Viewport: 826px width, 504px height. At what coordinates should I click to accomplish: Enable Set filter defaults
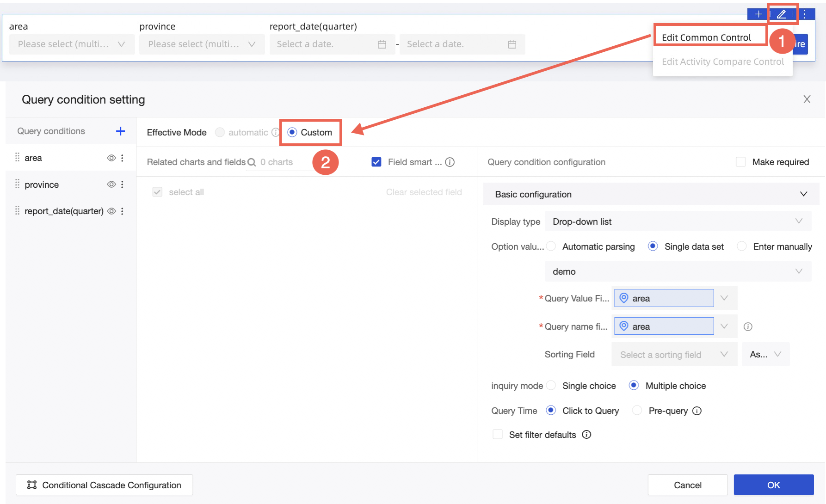pos(497,434)
